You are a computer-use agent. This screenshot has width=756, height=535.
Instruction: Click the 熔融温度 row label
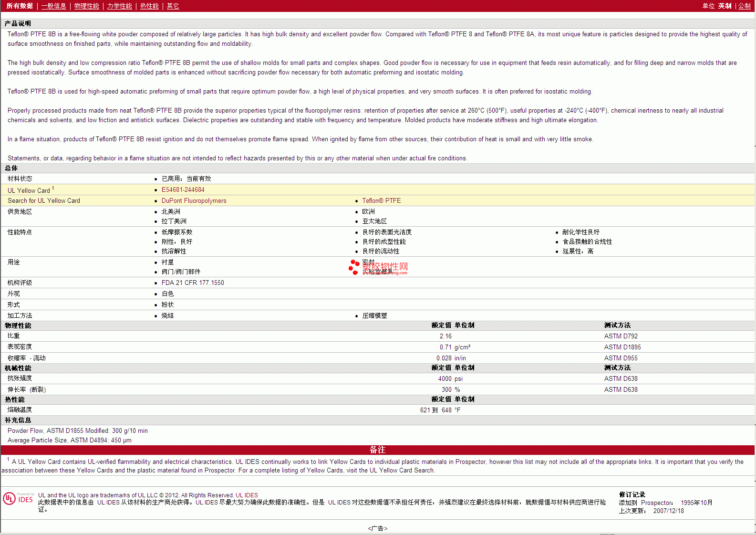pos(20,409)
